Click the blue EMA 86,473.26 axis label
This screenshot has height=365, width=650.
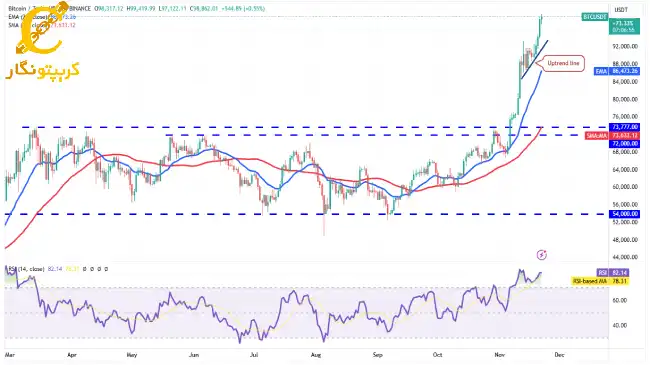click(616, 71)
